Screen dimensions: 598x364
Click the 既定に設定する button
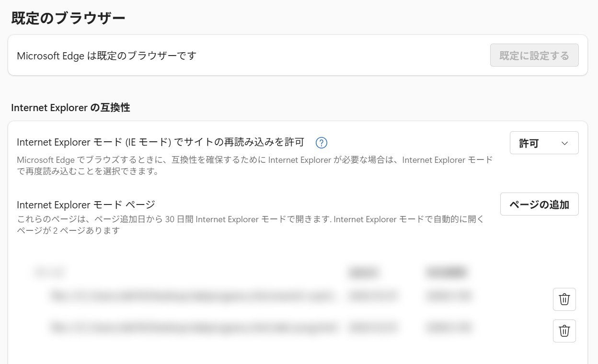(534, 56)
